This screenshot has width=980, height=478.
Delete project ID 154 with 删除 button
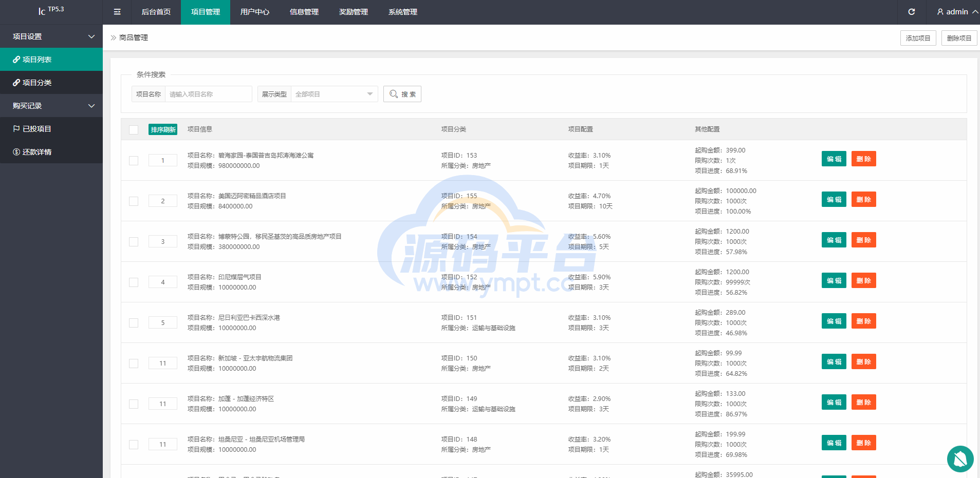pyautogui.click(x=863, y=240)
